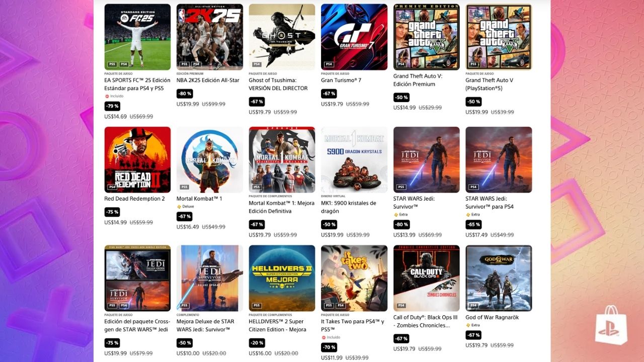Click the -50 % badge on Mejora Deluxe Jedi Survivor

pyautogui.click(x=184, y=343)
